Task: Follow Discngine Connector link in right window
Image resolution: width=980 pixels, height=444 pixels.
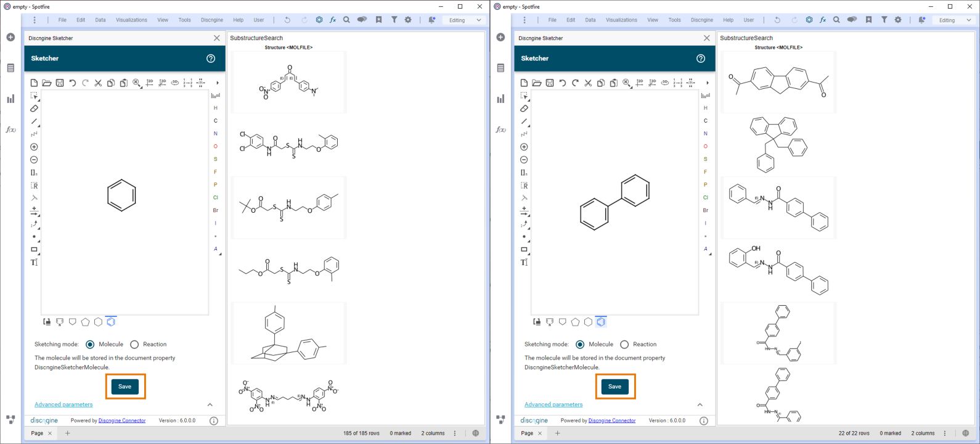Action: [x=612, y=421]
